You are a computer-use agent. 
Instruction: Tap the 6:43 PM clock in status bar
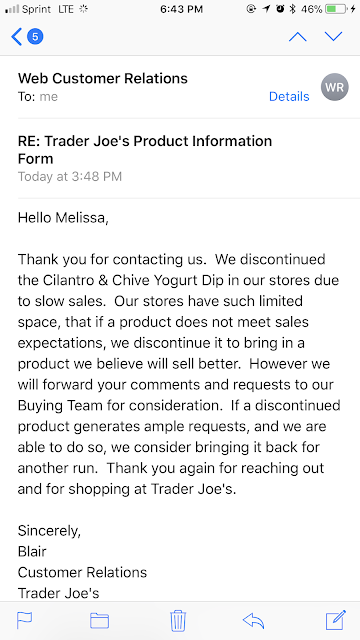click(x=181, y=9)
